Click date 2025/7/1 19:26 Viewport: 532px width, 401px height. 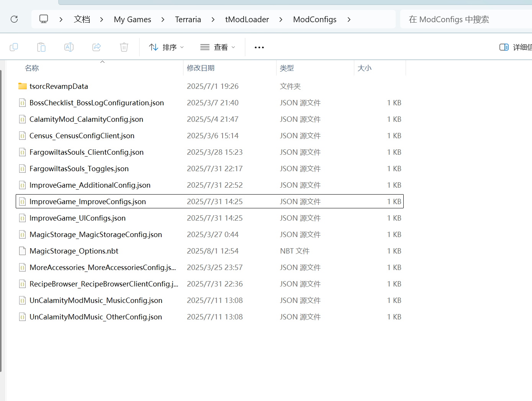pos(213,86)
